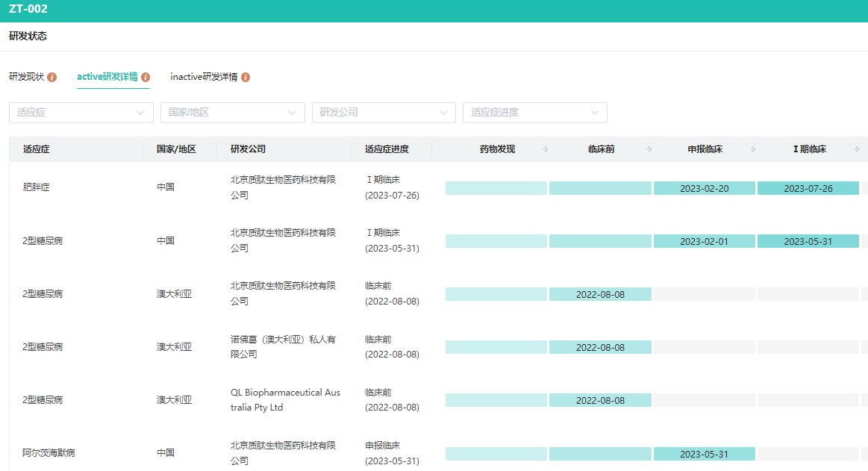Viewport: 868px width, 471px height.
Task: Click 诺佛葛（澳大利亚）私人有限公司 company name
Action: pyautogui.click(x=283, y=346)
